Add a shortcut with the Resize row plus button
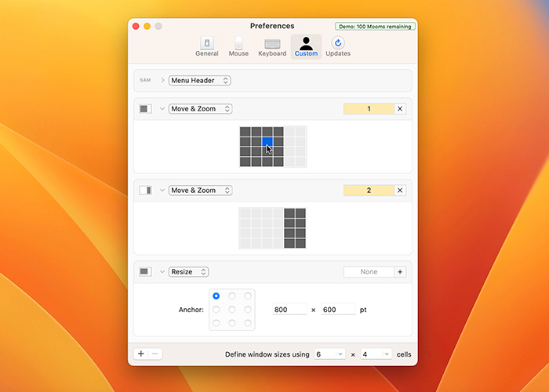This screenshot has height=392, width=549. (400, 272)
